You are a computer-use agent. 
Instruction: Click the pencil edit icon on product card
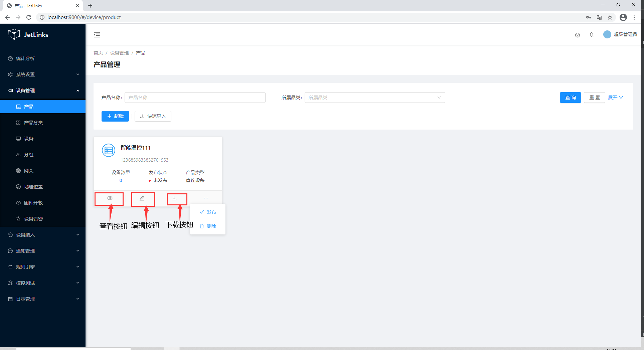coord(142,198)
